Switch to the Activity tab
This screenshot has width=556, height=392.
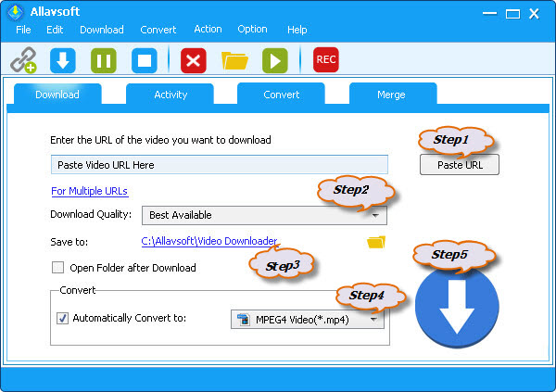[x=171, y=95]
